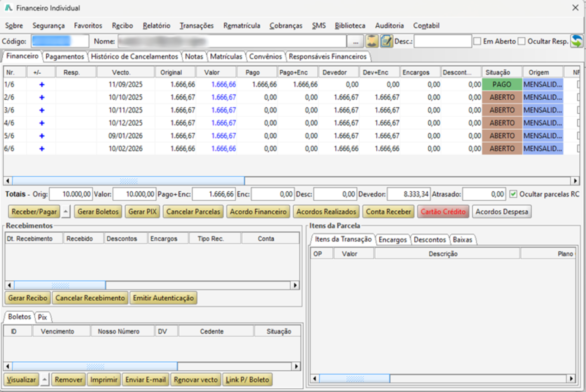The width and height of the screenshot is (586, 392).
Task: Open the arrow dropdown next to Visualizar
Action: 44,379
